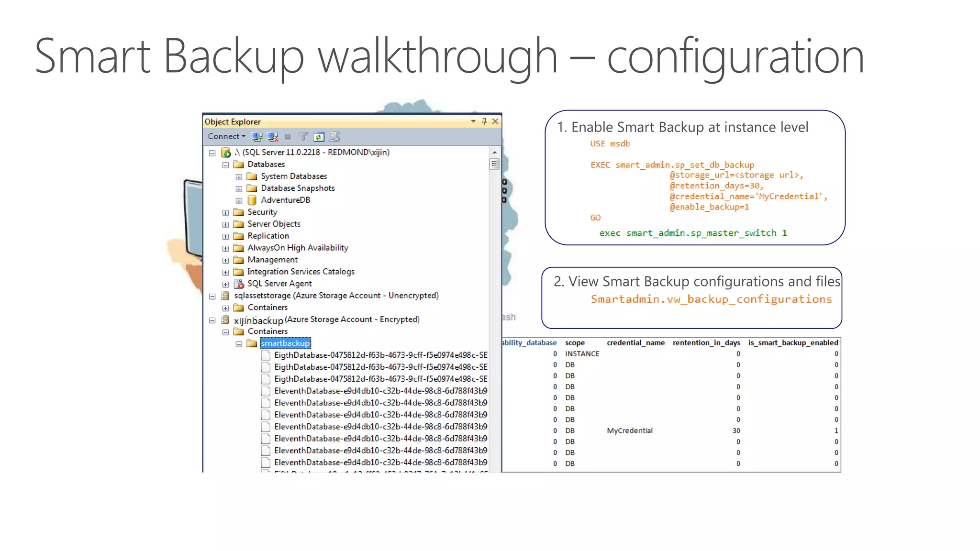Collapse the smartbackup container node
The width and height of the screenshot is (980, 551).
click(x=239, y=344)
